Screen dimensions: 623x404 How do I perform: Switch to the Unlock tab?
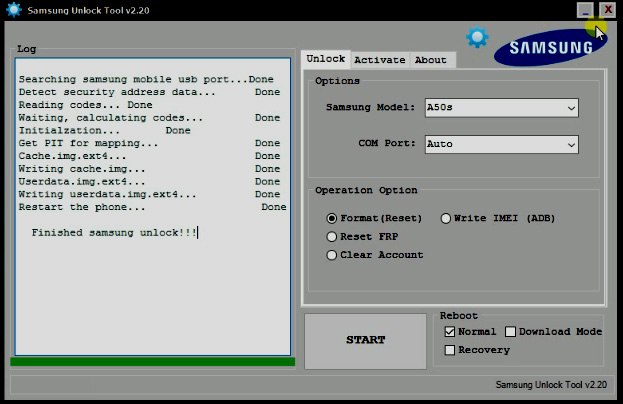tap(325, 59)
